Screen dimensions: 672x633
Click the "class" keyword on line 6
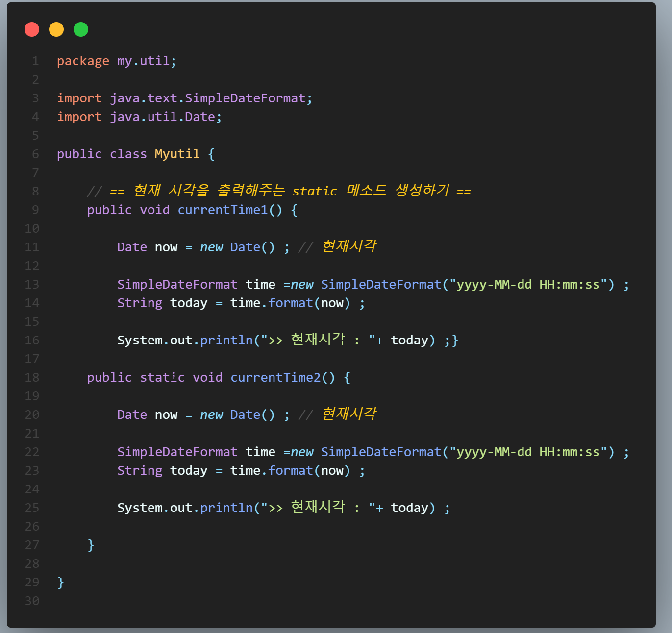[x=128, y=154]
